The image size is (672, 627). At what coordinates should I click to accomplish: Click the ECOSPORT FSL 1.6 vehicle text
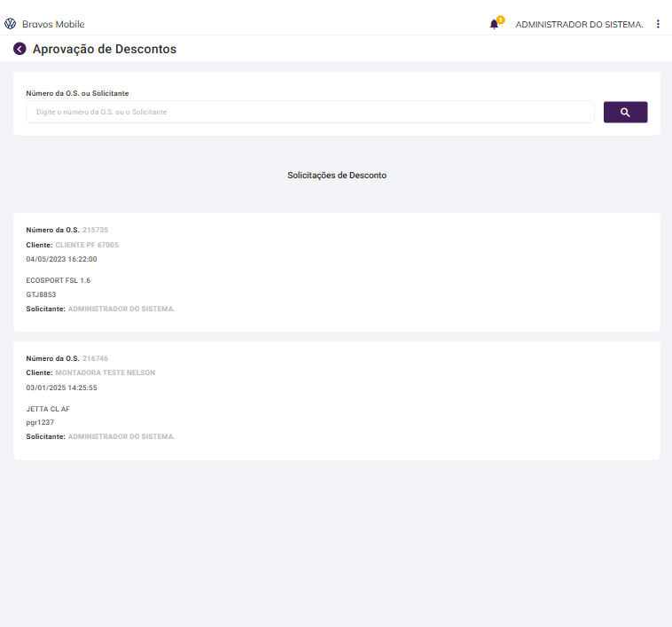pyautogui.click(x=59, y=280)
